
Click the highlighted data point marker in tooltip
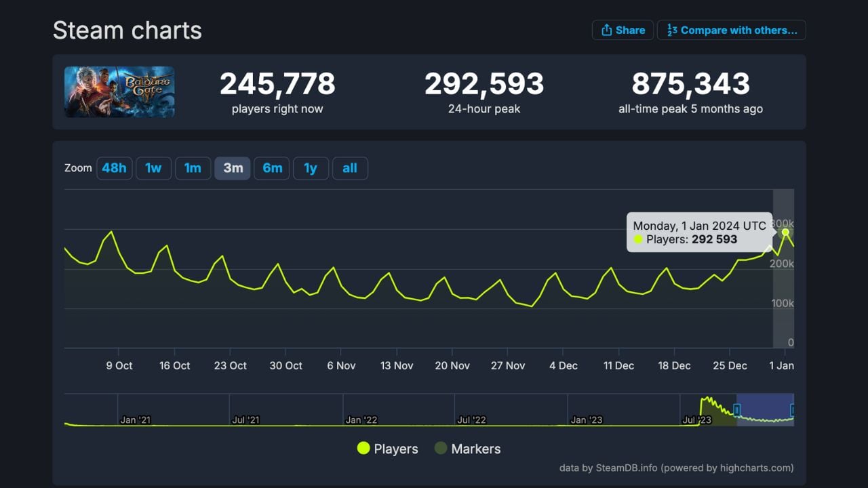coord(785,232)
